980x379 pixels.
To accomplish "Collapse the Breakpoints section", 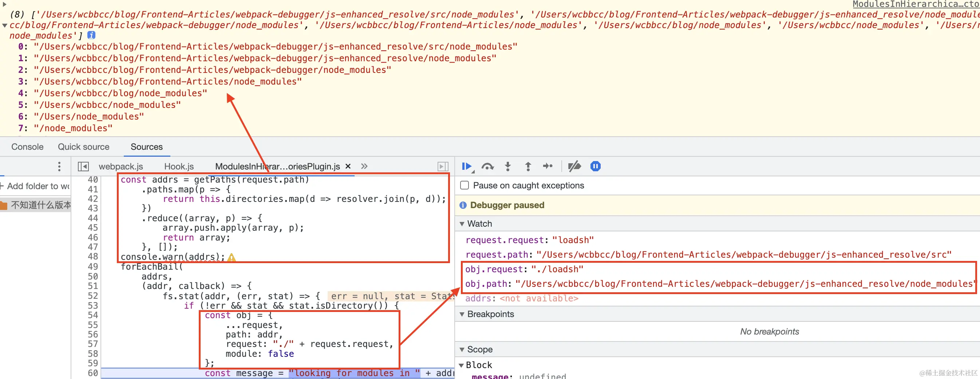I will point(462,314).
